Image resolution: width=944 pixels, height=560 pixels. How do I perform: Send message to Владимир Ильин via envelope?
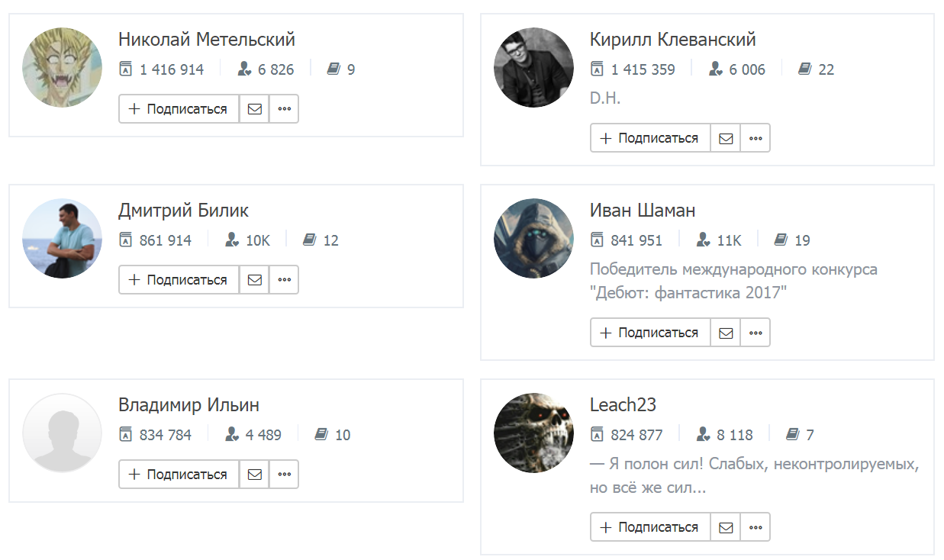pyautogui.click(x=254, y=475)
